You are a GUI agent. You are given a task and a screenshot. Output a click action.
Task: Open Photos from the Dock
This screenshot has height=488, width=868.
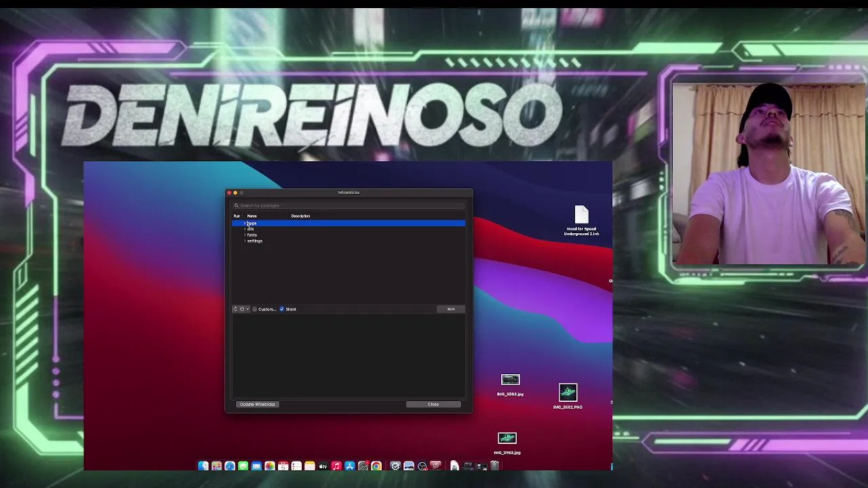270,466
